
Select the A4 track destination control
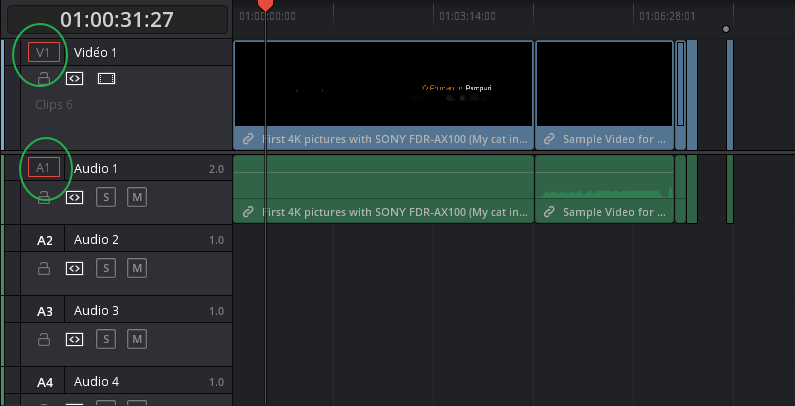tap(45, 382)
